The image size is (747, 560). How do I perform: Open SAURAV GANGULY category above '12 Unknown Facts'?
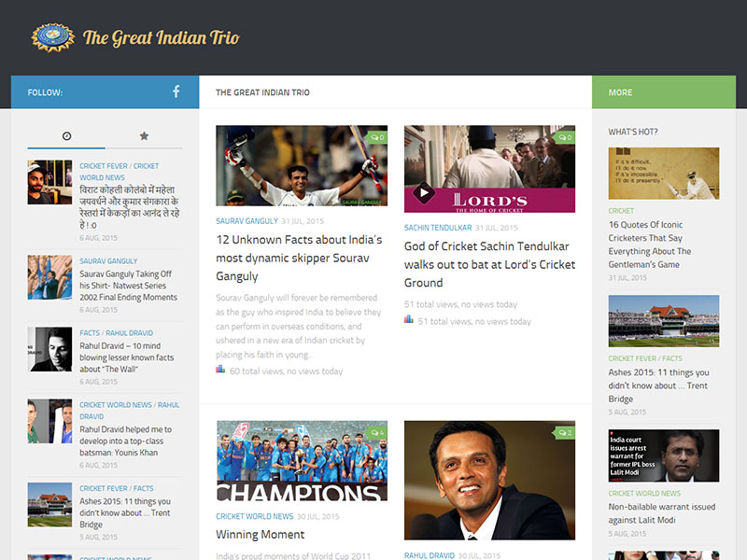point(247,221)
